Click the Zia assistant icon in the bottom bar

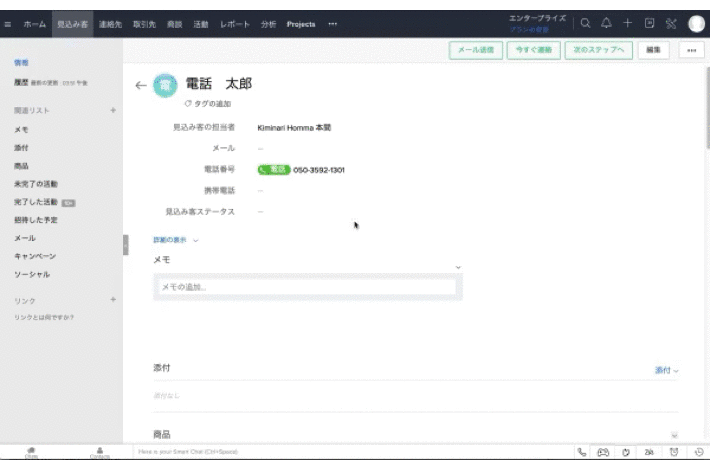point(626,452)
